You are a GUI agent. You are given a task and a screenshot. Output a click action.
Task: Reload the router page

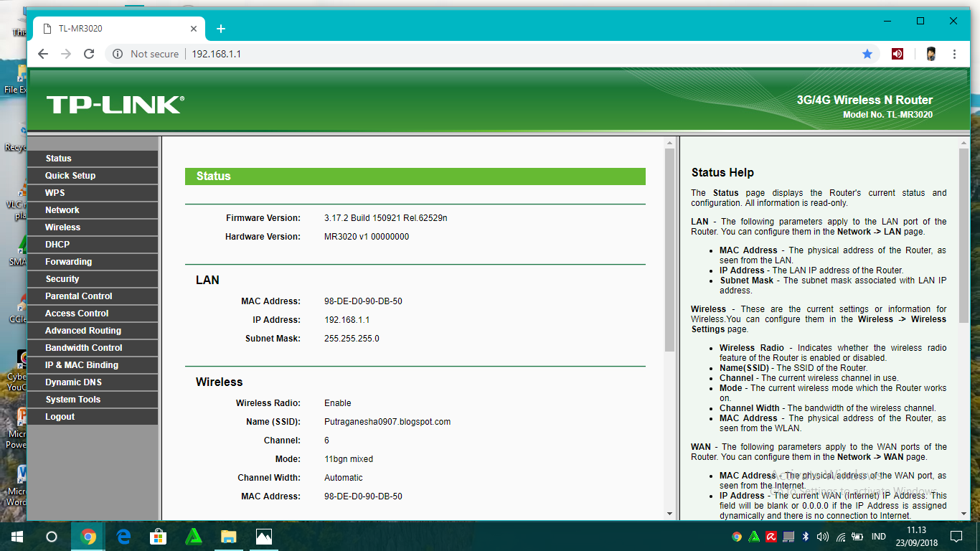(89, 54)
